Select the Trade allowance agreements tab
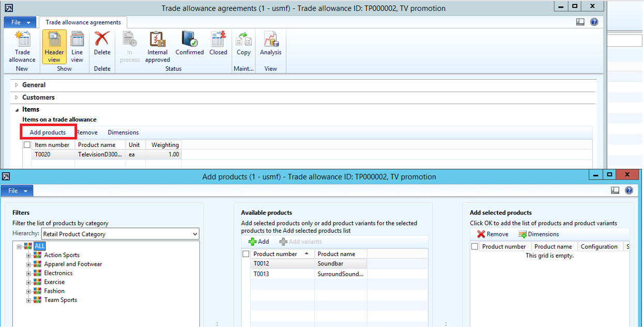644x331 pixels. click(83, 22)
